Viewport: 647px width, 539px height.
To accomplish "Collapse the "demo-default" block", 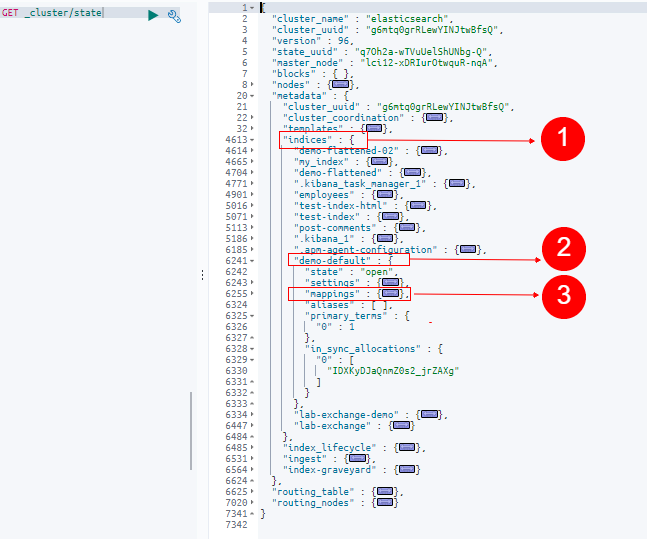I will 252,261.
